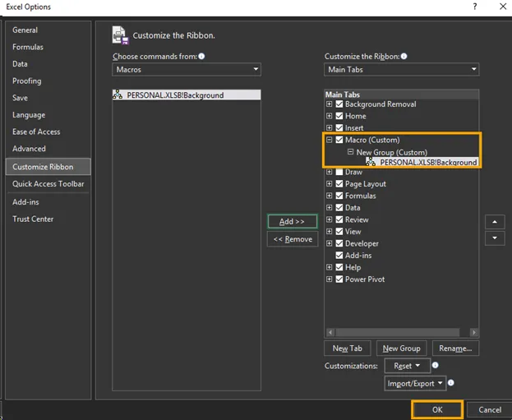Toggle the Review tab checkbox
Image resolution: width=512 pixels, height=420 pixels.
[339, 219]
